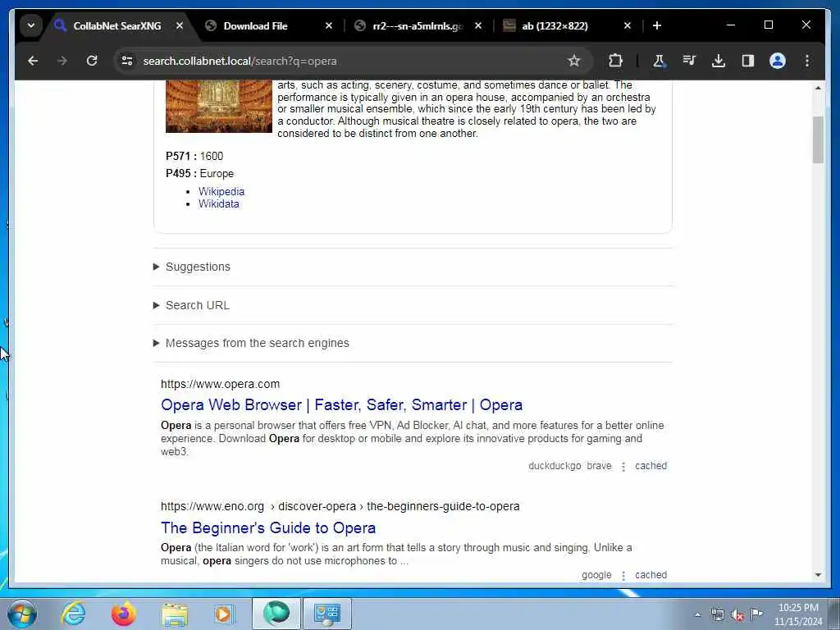Toggle the browser side panel
The width and height of the screenshot is (840, 630).
coord(748,61)
